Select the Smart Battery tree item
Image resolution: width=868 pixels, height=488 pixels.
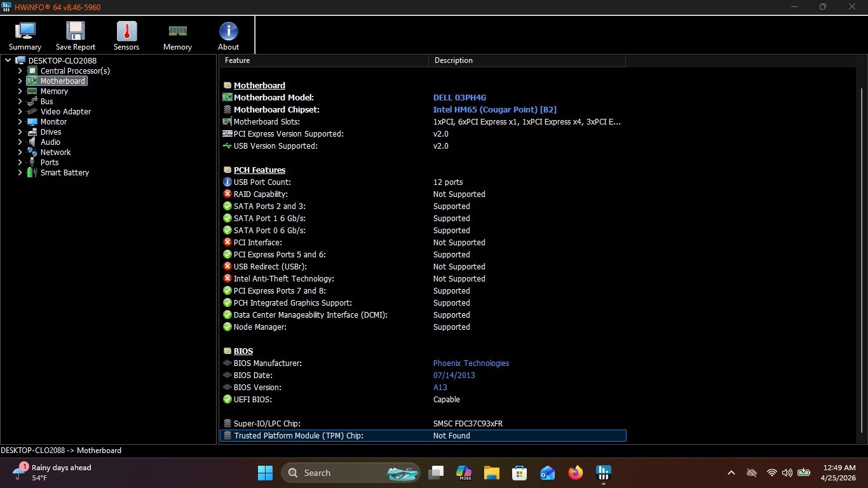click(x=64, y=172)
